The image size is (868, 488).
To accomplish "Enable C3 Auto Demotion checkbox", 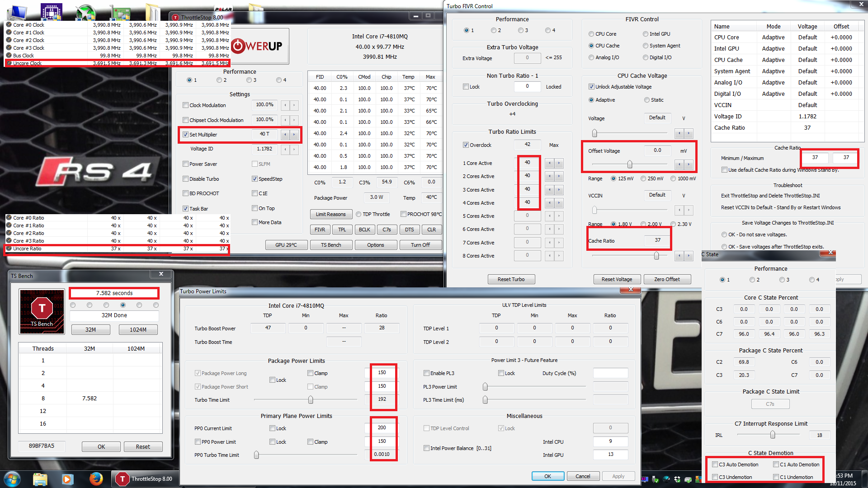I will (715, 465).
